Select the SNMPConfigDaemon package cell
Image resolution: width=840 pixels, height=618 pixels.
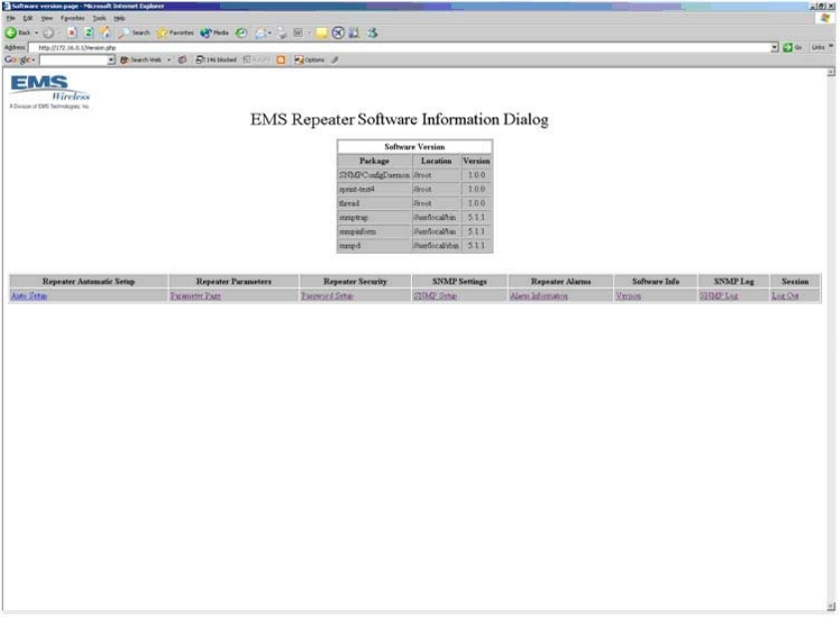click(x=374, y=175)
